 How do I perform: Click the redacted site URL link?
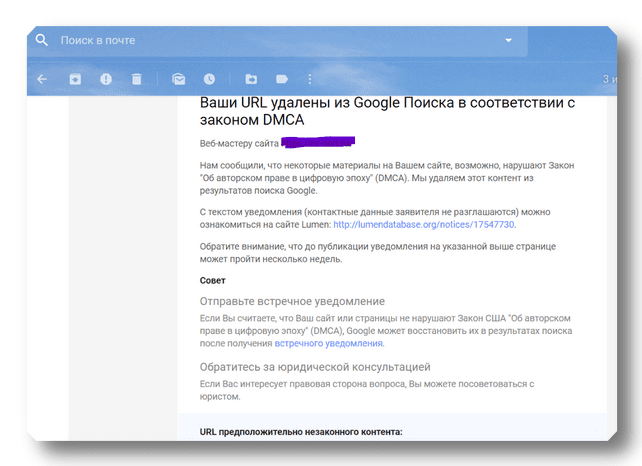(318, 143)
